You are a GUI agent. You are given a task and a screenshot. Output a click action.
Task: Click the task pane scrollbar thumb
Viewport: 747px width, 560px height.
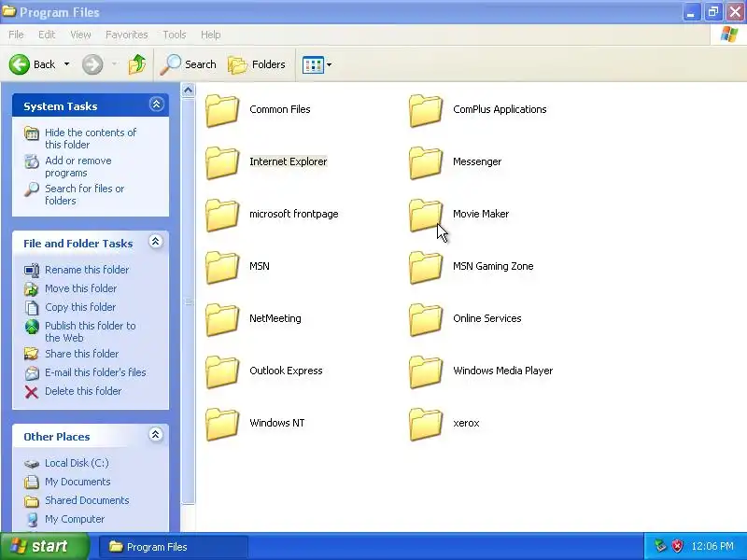[x=189, y=301]
